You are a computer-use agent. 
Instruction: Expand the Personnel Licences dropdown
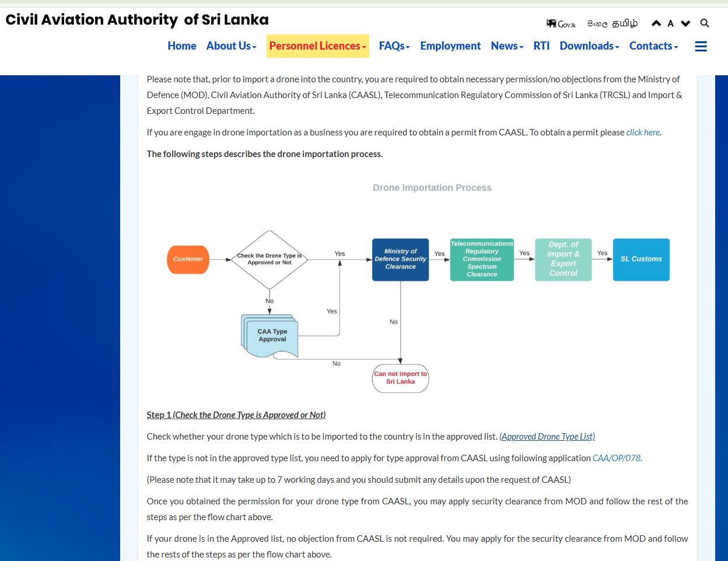tap(318, 46)
